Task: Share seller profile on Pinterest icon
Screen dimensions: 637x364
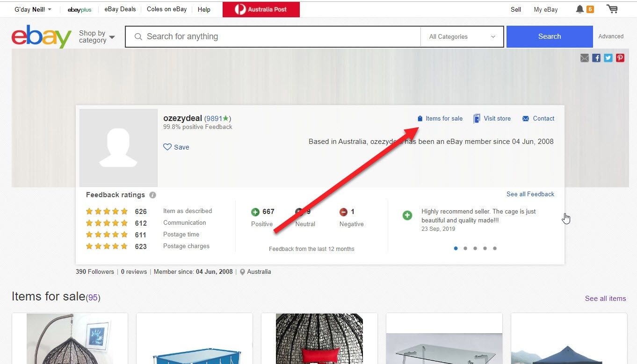Action: point(620,58)
